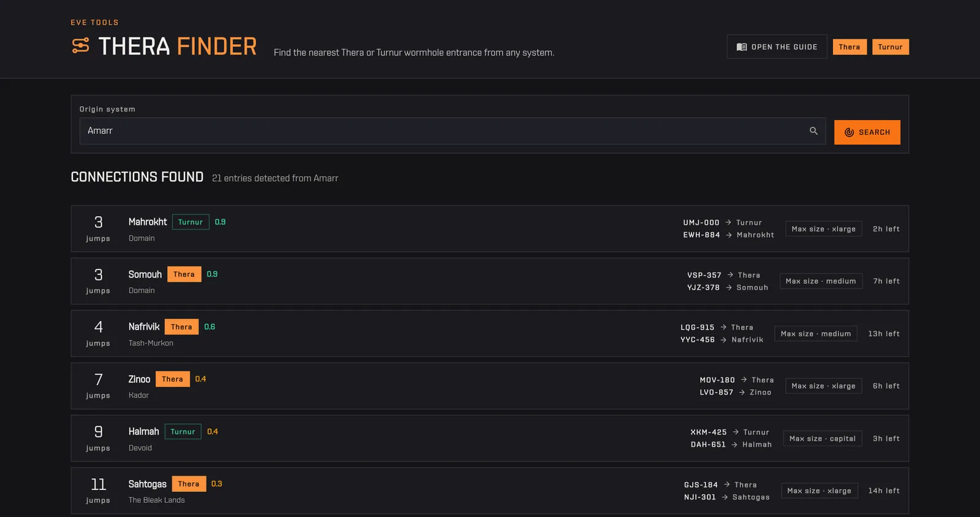Click 'The Bleak Lands' region label

pyautogui.click(x=157, y=500)
